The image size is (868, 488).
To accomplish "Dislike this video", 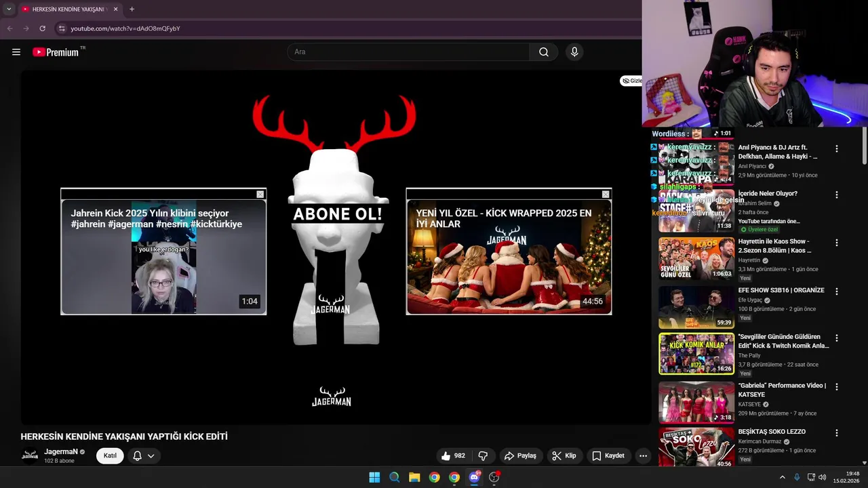I will (483, 455).
